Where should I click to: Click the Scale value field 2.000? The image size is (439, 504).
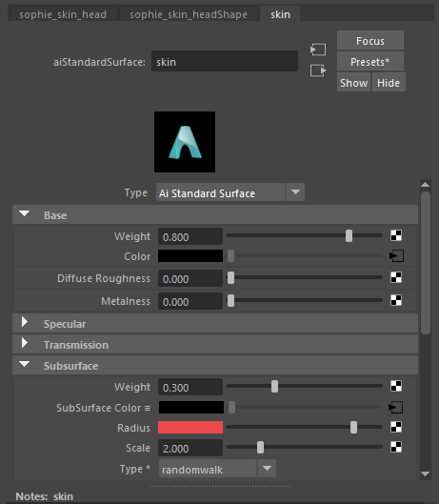pos(190,448)
